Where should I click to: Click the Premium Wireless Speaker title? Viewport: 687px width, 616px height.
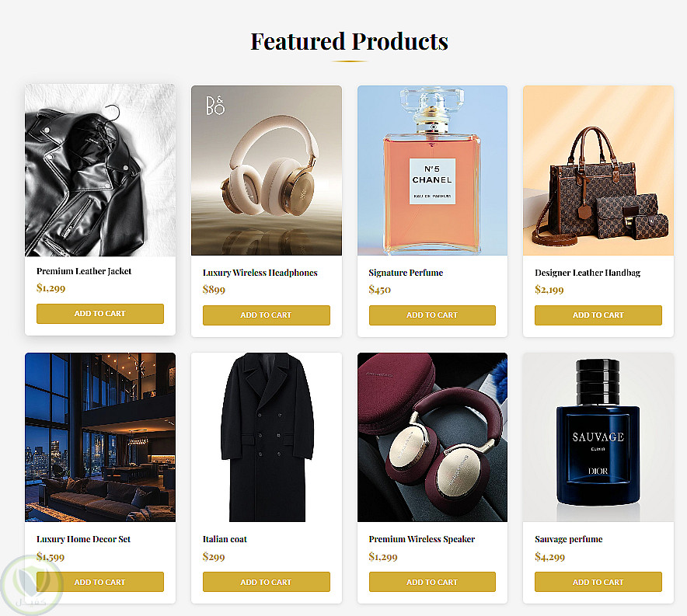421,539
